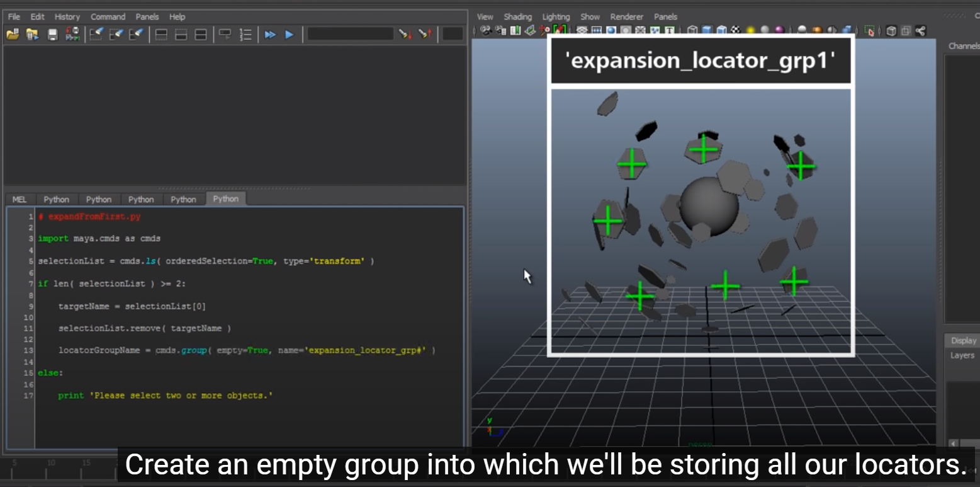Image resolution: width=980 pixels, height=487 pixels.
Task: Click the Image Plane icon
Action: 531,30
